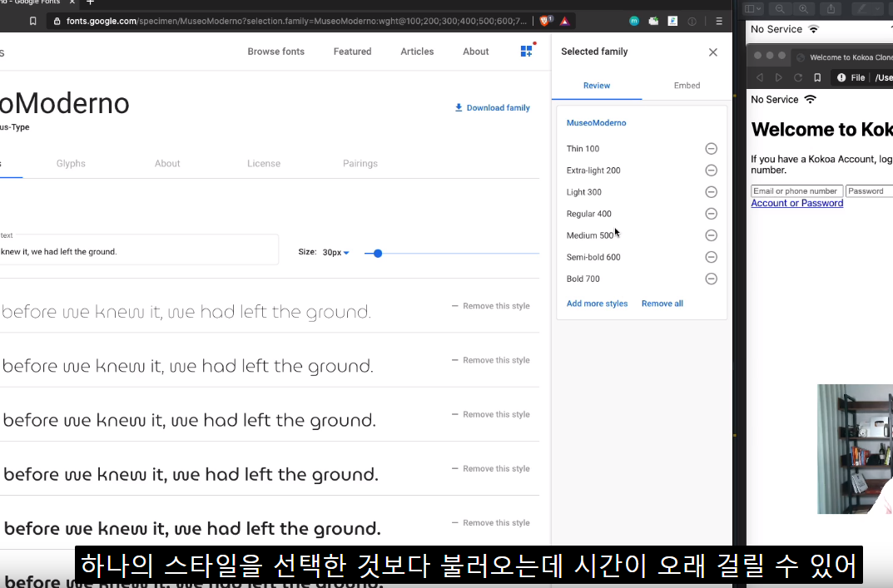Click the 'Light 300' style label
Image resolution: width=893 pixels, height=588 pixels.
click(583, 192)
